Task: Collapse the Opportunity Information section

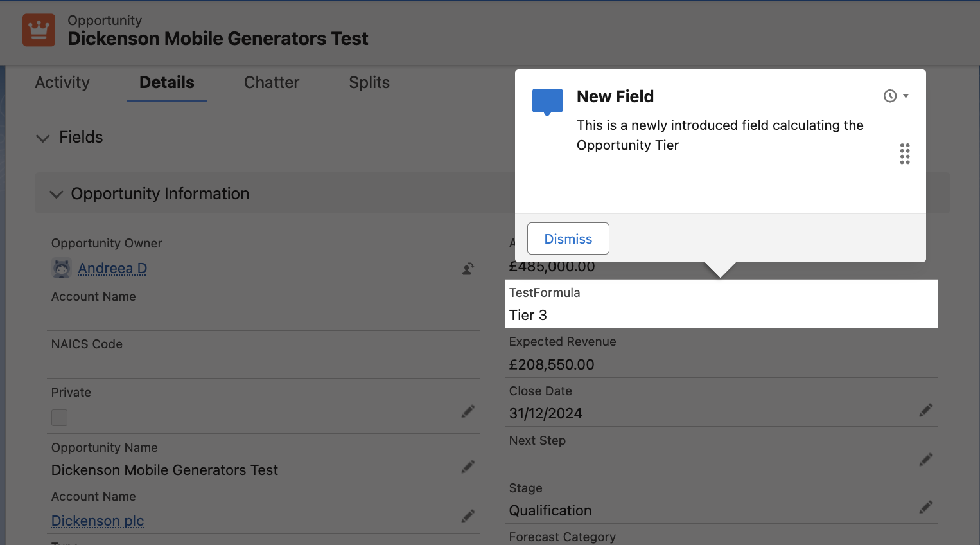Action: 57,194
